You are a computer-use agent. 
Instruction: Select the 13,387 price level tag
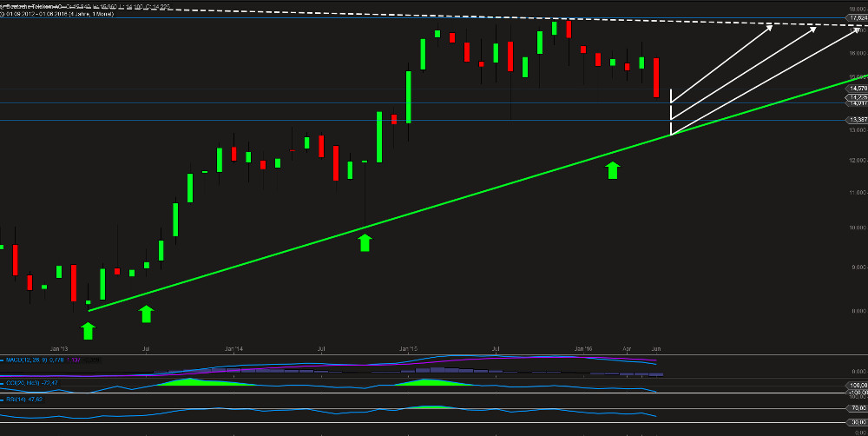click(858, 120)
